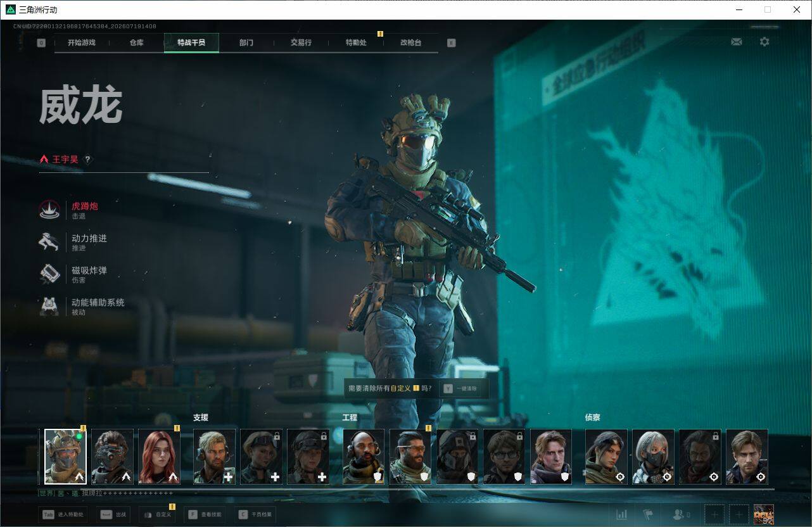Select the silver-haired masked recon operator
This screenshot has width=812, height=527.
653,457
